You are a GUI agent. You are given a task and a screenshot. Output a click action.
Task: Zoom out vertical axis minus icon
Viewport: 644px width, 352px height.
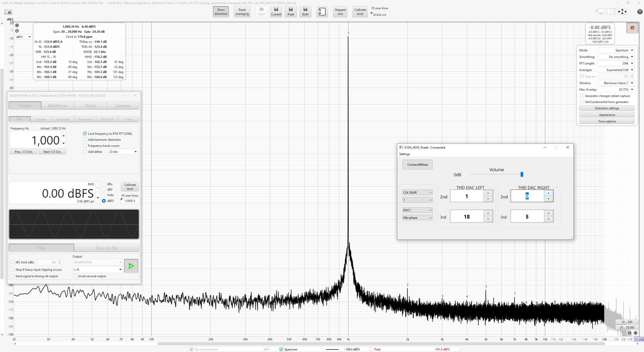pos(17,31)
